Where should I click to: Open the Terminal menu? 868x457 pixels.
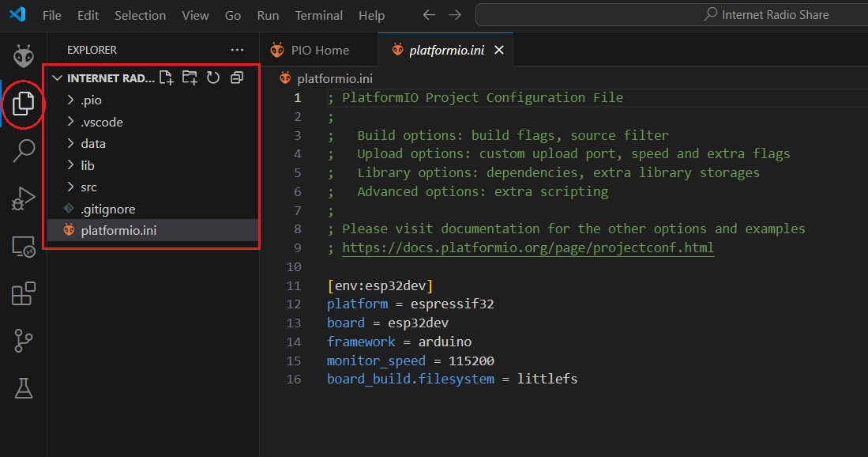[x=319, y=16]
